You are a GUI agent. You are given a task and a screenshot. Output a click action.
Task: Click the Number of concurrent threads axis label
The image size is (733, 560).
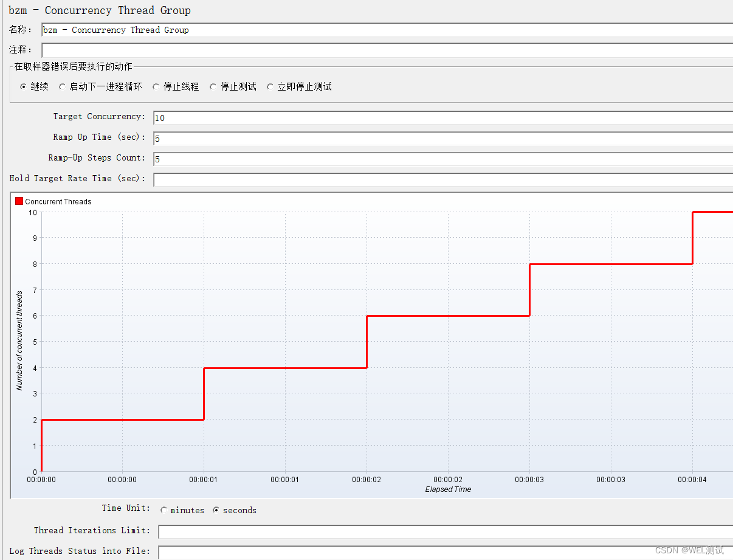click(x=19, y=340)
